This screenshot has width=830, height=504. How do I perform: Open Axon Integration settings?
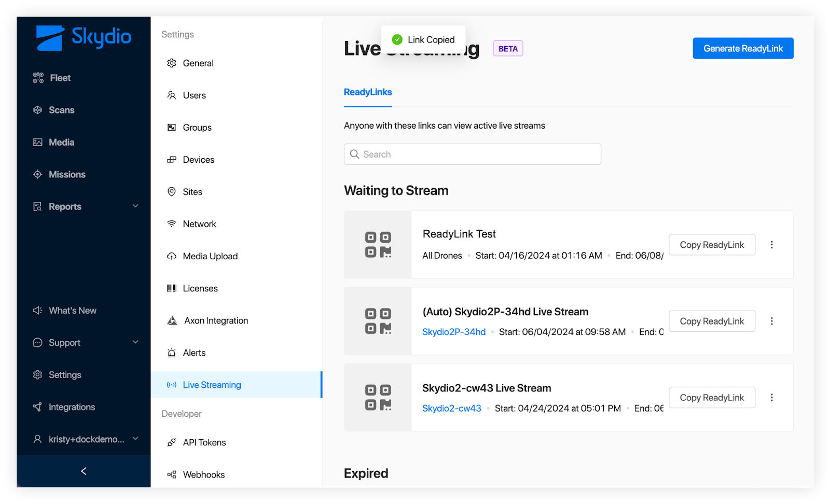[216, 320]
